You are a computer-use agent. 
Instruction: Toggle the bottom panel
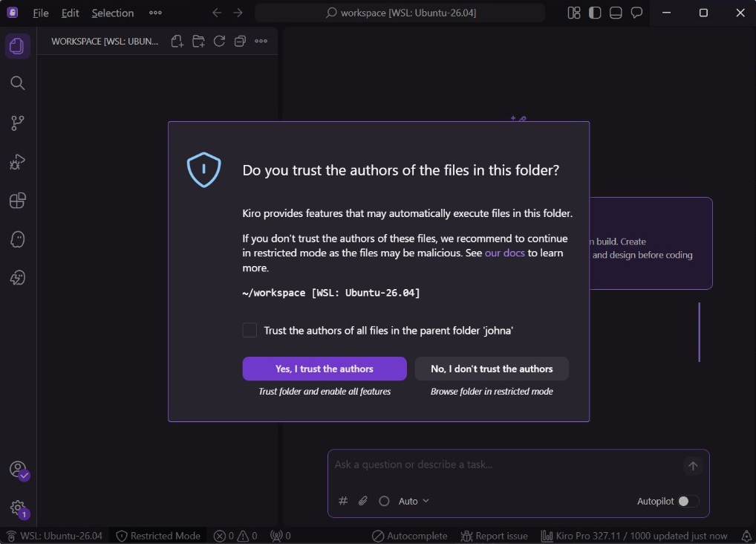[x=616, y=13]
